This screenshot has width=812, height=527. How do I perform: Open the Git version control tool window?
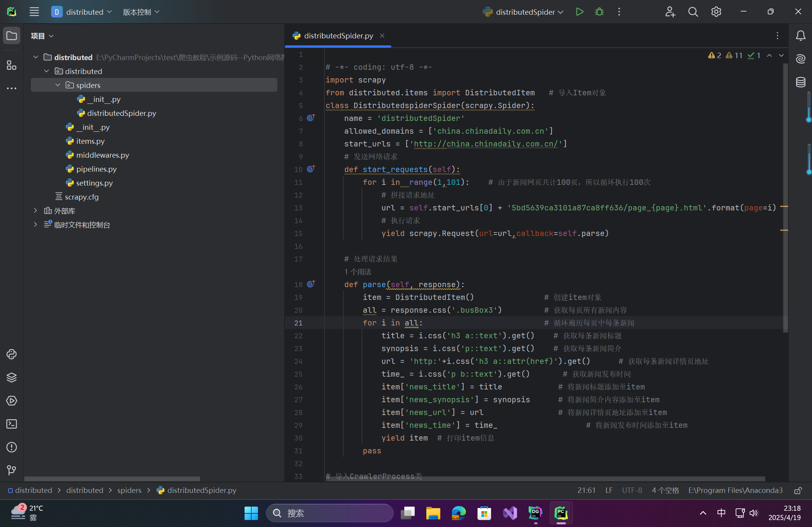[x=12, y=470]
